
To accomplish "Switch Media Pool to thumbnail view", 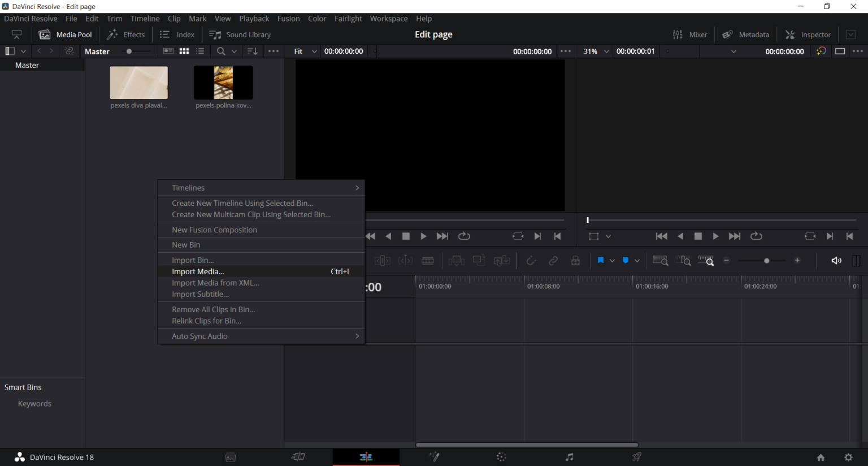I will coord(184,51).
